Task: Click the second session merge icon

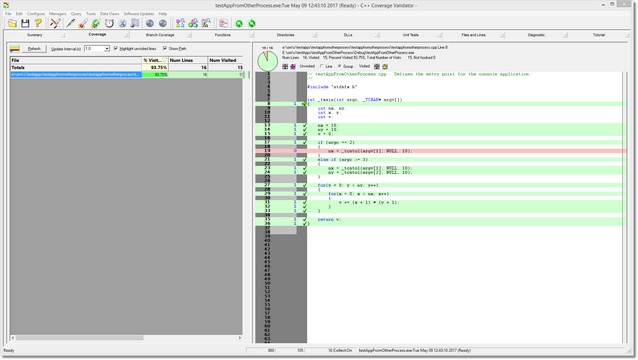Action: pyautogui.click(x=193, y=24)
